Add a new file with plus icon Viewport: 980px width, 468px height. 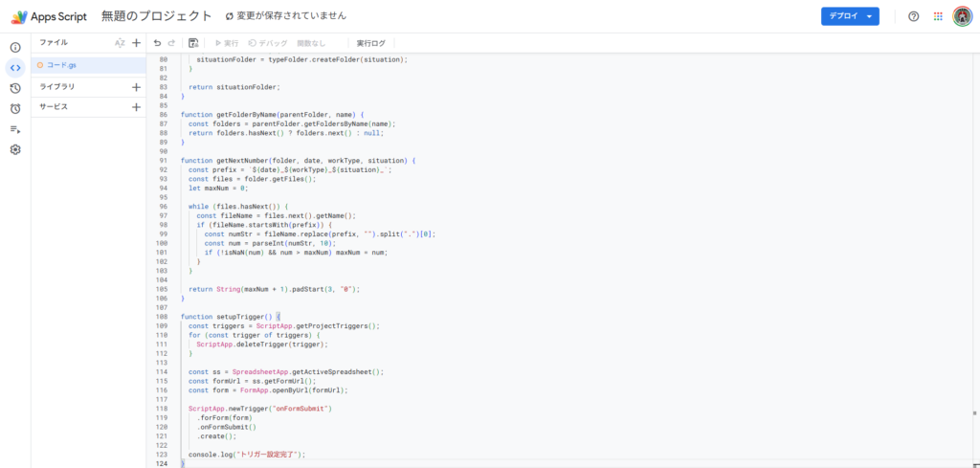[136, 43]
